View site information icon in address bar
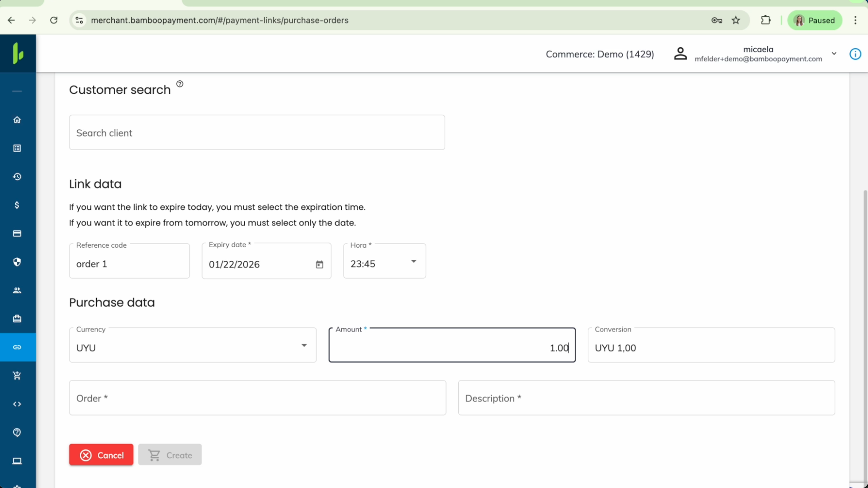This screenshot has height=488, width=868. (79, 20)
